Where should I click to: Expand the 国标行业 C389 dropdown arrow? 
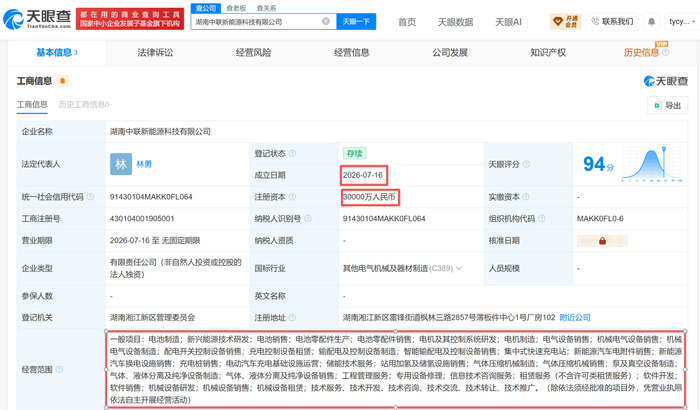[458, 268]
